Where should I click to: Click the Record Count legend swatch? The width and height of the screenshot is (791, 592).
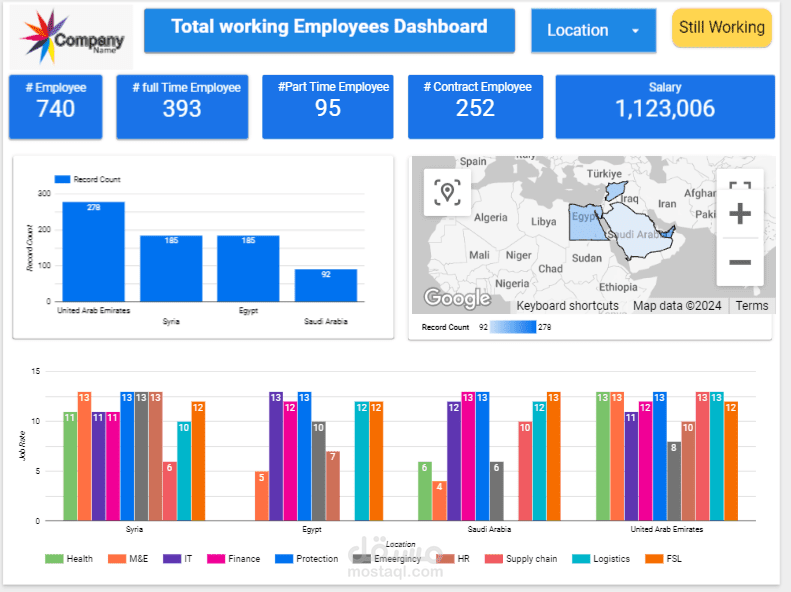(x=62, y=179)
